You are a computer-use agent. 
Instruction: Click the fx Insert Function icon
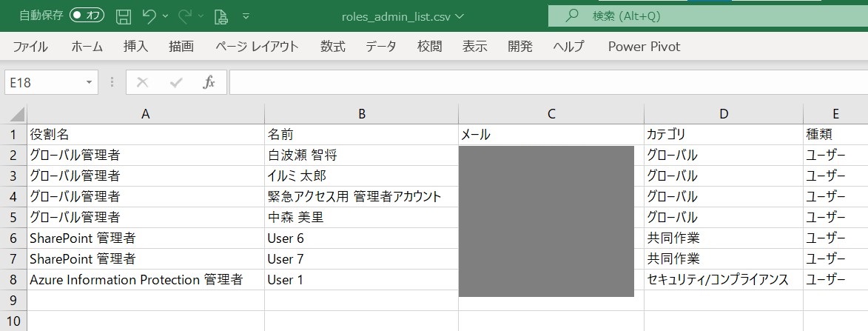[x=209, y=82]
